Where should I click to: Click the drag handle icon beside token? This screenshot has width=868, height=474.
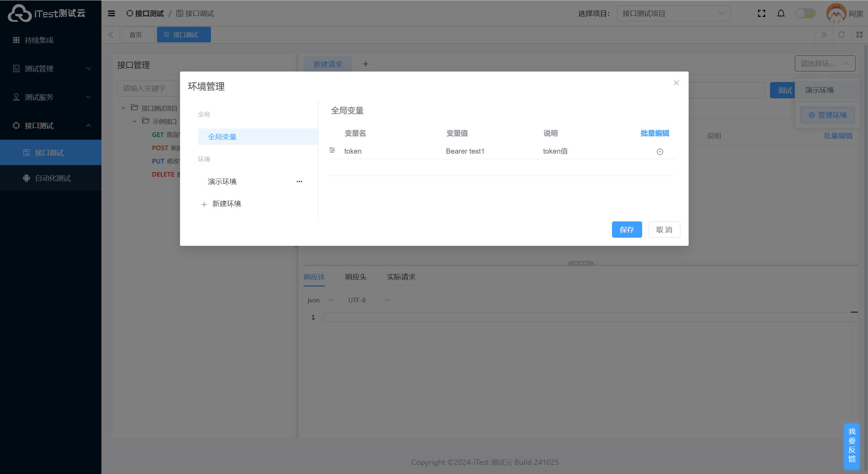point(332,150)
